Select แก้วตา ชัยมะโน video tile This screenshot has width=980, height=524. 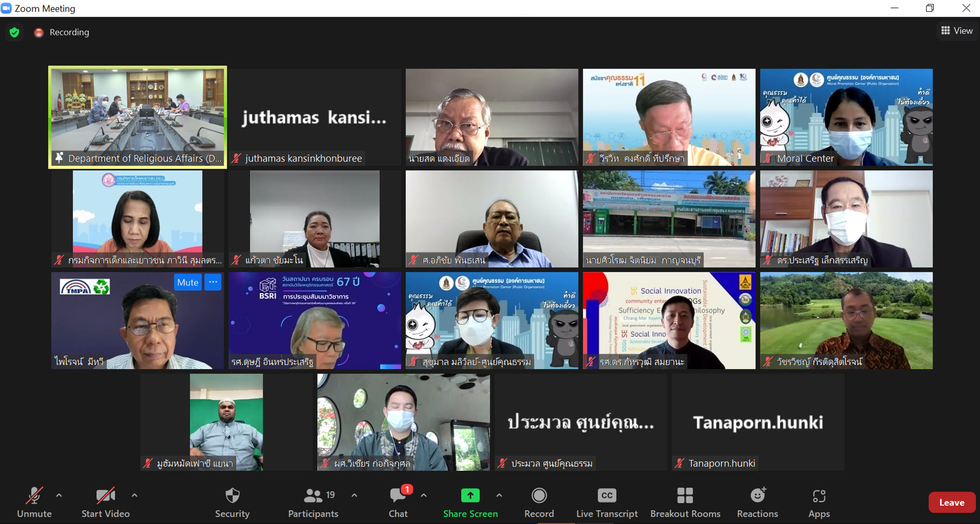click(x=314, y=219)
